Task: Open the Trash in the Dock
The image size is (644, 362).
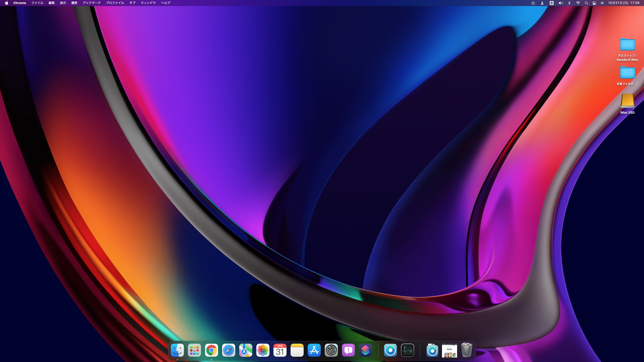Action: [466, 350]
